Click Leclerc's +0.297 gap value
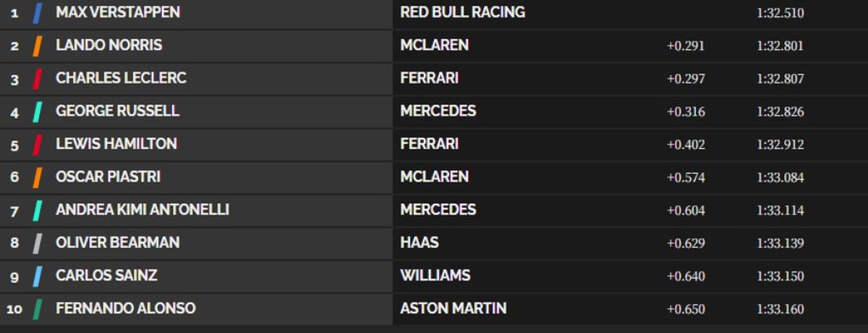This screenshot has height=333, width=868. point(686,79)
